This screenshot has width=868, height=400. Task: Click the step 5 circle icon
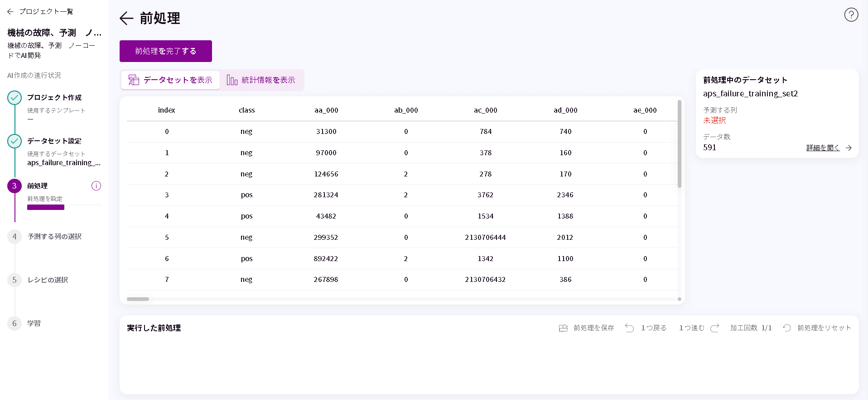click(x=14, y=280)
